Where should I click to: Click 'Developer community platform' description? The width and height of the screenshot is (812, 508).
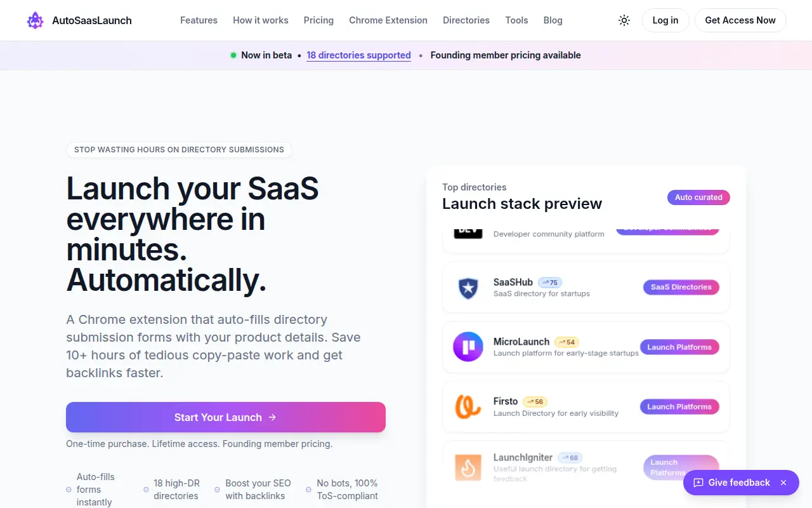[x=549, y=234]
